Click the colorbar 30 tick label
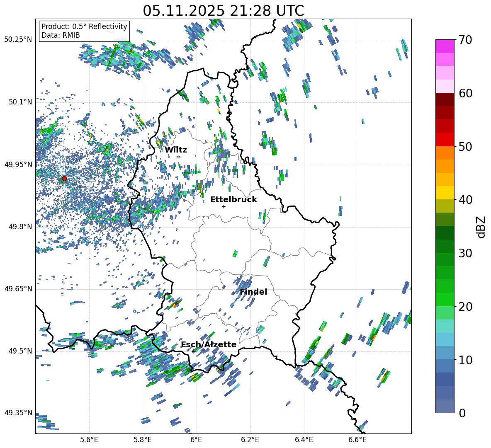The width and height of the screenshot is (491, 448). point(465,253)
